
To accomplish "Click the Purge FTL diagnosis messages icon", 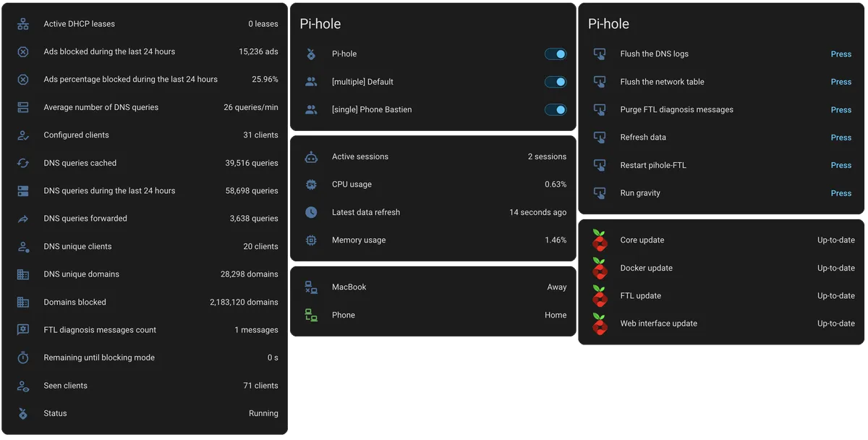I will [600, 110].
